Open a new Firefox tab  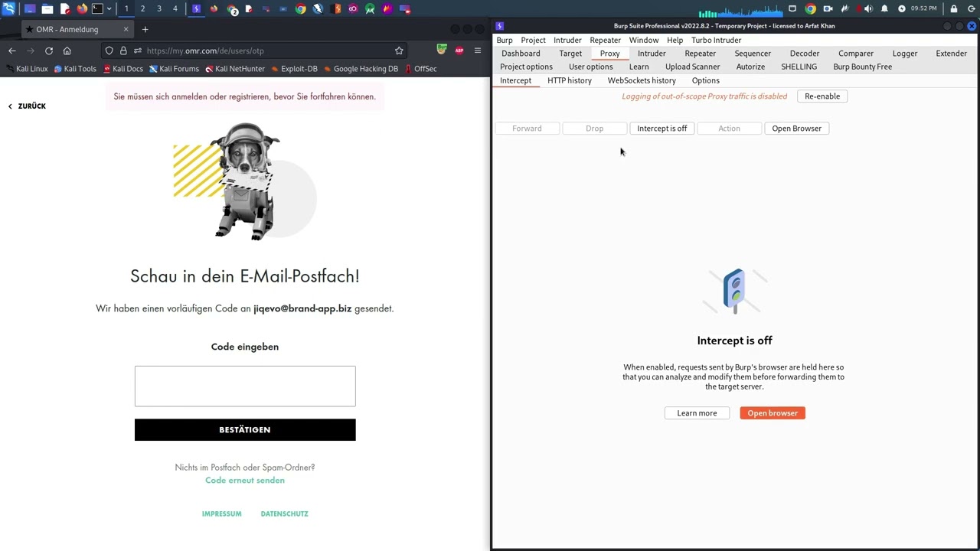point(145,30)
